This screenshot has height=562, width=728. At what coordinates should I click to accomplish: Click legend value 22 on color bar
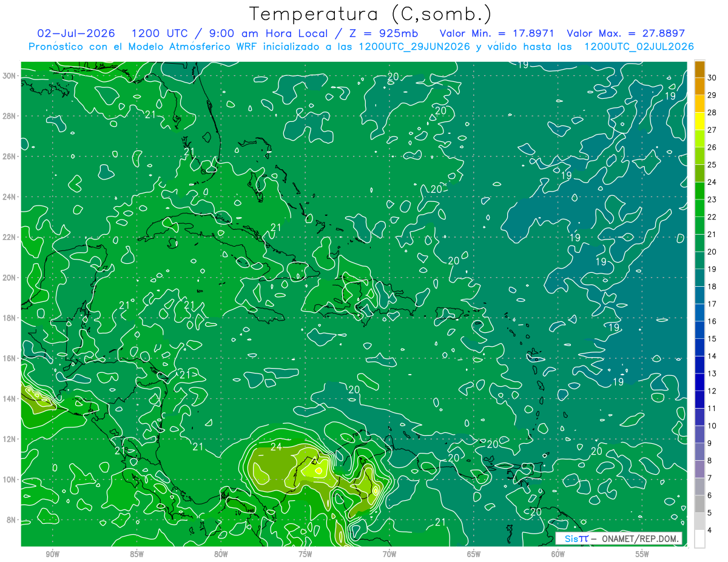pos(712,217)
